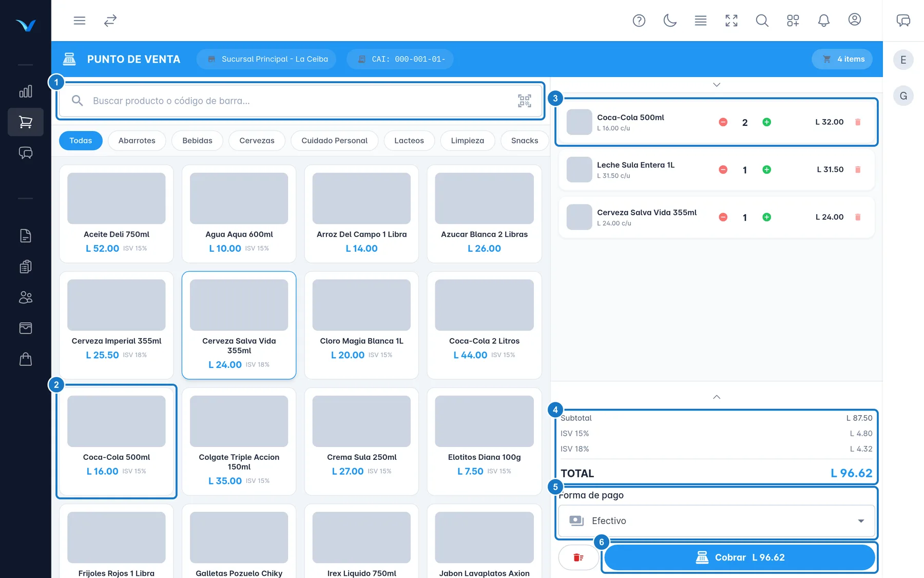Scan barcode using the scanner icon
Viewport: 924px width, 578px height.
coord(524,101)
